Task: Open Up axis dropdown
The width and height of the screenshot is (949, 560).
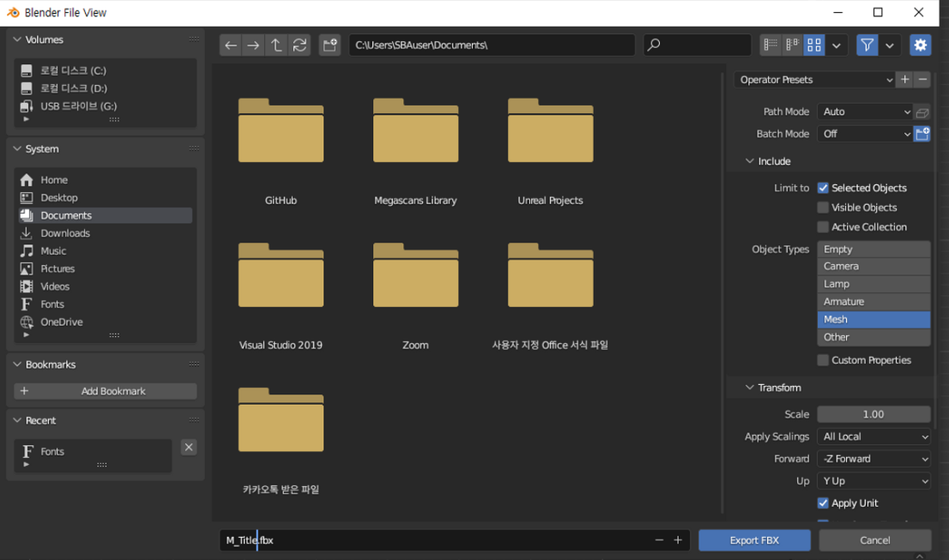Action: click(x=874, y=481)
